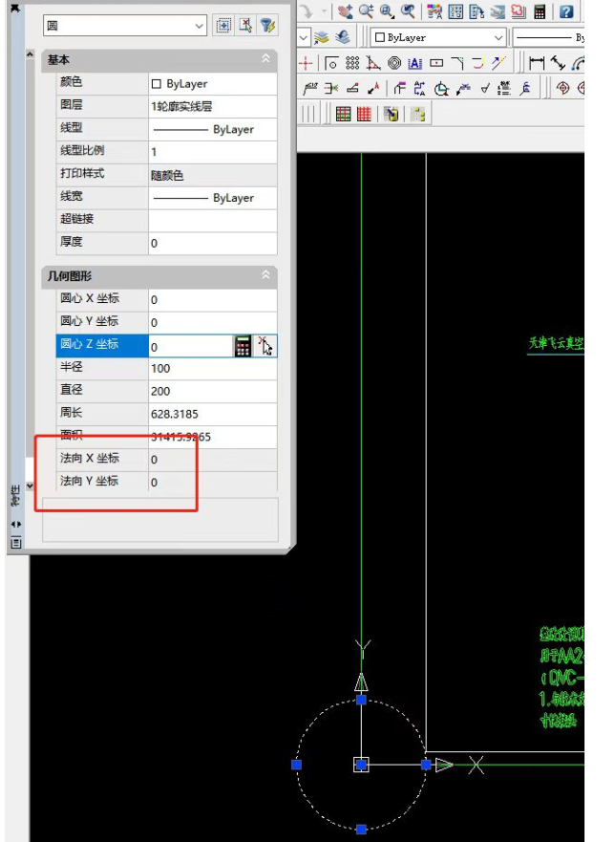Select the linear dimension tool
The image size is (616, 842).
536,63
